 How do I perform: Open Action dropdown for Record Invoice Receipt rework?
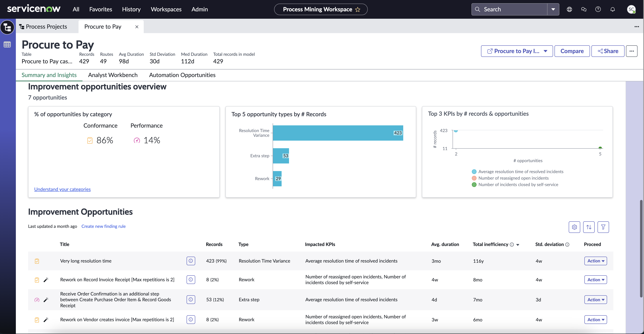pos(596,279)
